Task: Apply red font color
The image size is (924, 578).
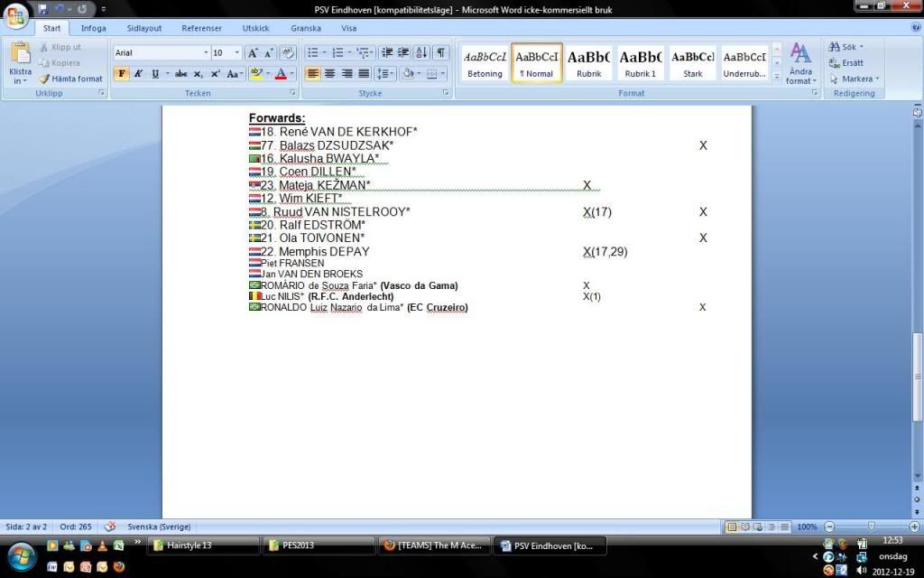Action: 282,74
